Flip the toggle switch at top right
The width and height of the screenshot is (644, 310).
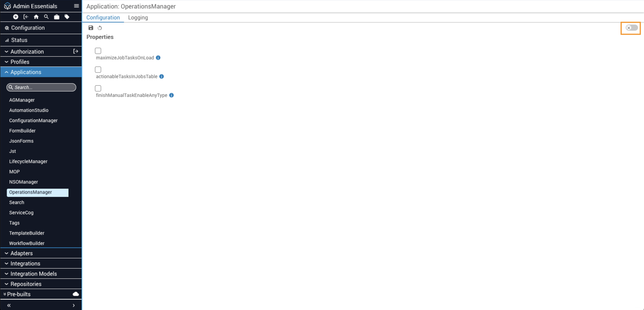(x=632, y=28)
